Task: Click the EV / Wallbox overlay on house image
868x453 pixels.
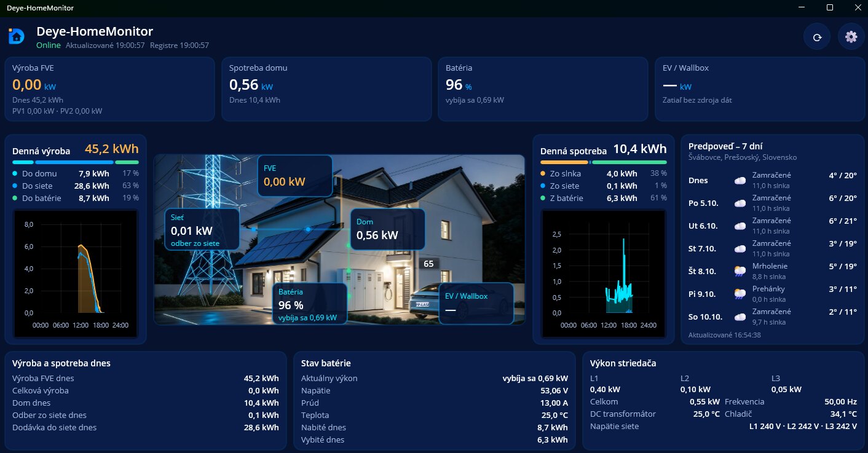Action: coord(476,303)
